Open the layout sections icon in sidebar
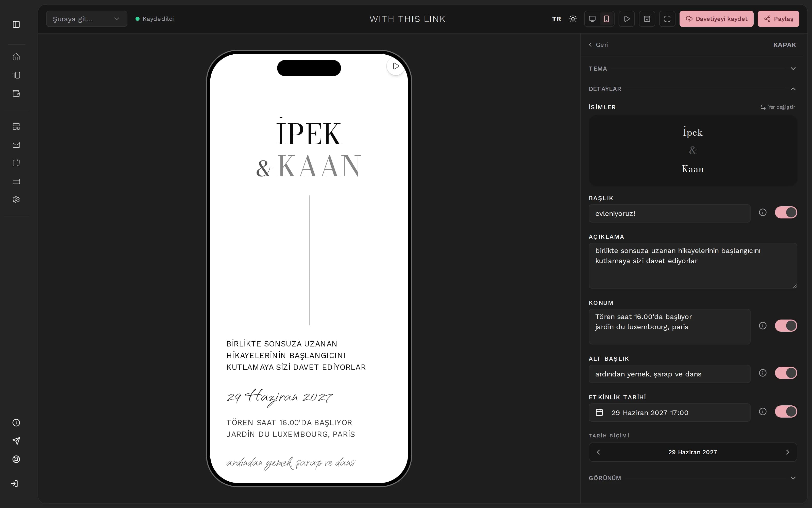The image size is (812, 508). click(16, 126)
